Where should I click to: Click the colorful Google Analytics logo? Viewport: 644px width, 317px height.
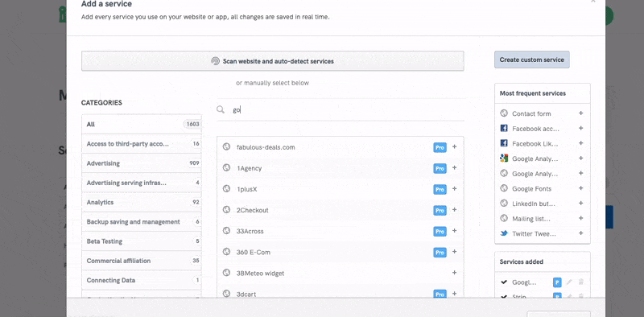coord(504,158)
